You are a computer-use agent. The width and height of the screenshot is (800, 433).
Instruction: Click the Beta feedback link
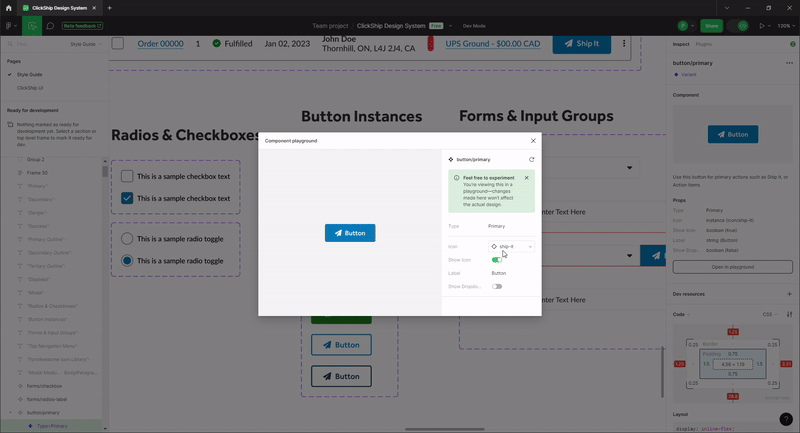point(82,26)
